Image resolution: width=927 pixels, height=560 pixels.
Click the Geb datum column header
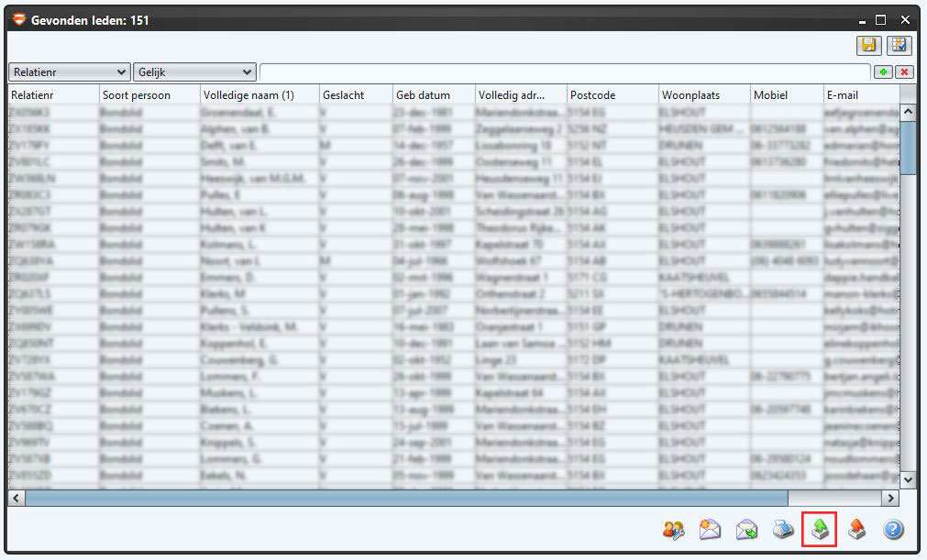click(x=434, y=95)
